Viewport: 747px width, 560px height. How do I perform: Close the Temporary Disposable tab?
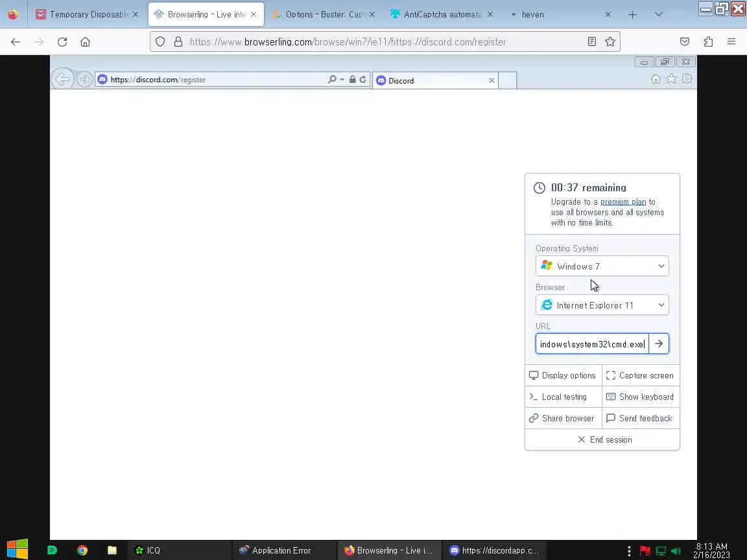[136, 15]
